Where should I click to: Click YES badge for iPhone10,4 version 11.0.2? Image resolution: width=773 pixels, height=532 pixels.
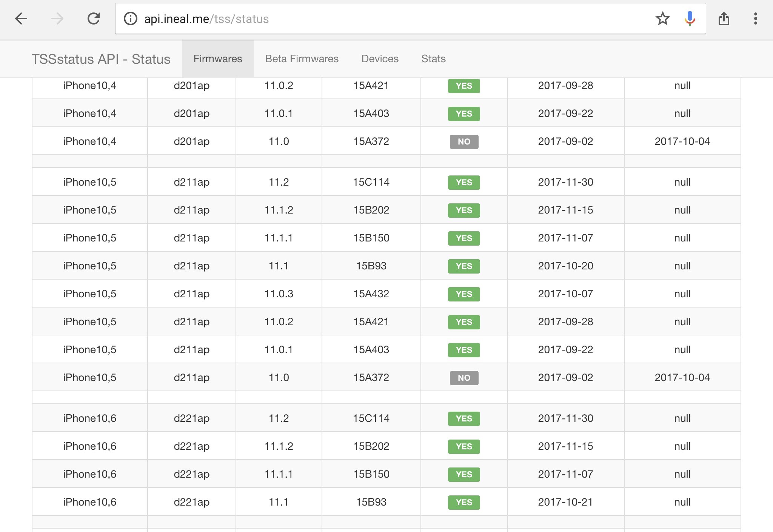tap(464, 86)
